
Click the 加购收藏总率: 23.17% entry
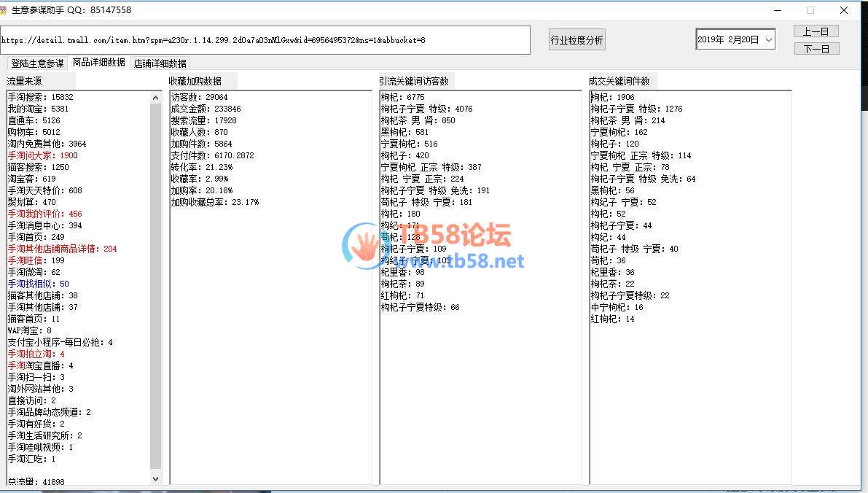215,202
